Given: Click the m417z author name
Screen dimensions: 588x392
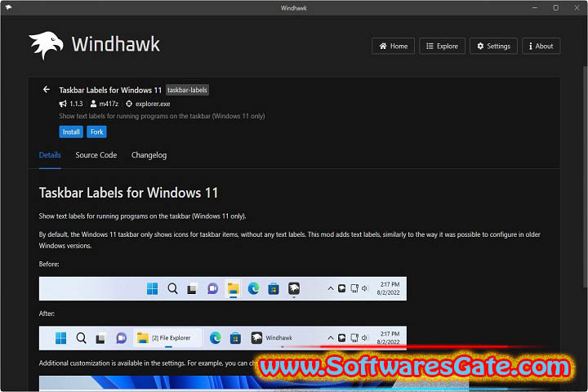Looking at the screenshot, I should pos(109,104).
